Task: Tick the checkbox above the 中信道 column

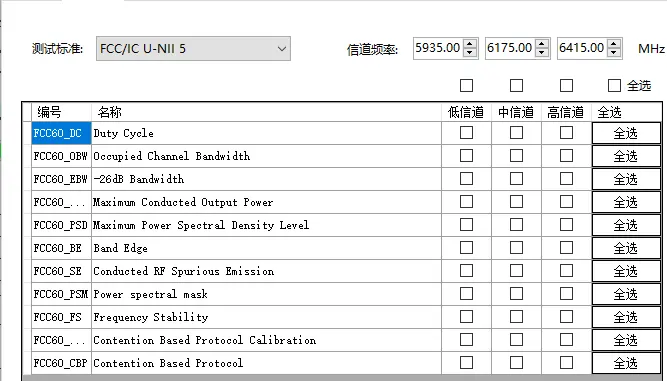Action: pos(516,85)
